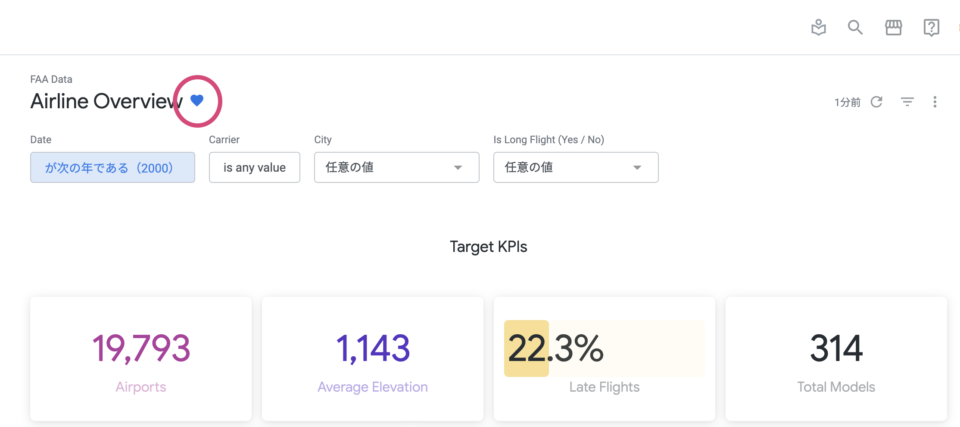Click the Late Flights progress bar
This screenshot has height=427, width=960.
(604, 348)
